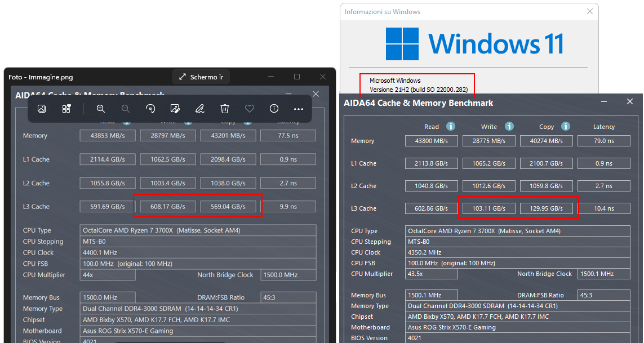Maximize the Foto window

[x=297, y=77]
